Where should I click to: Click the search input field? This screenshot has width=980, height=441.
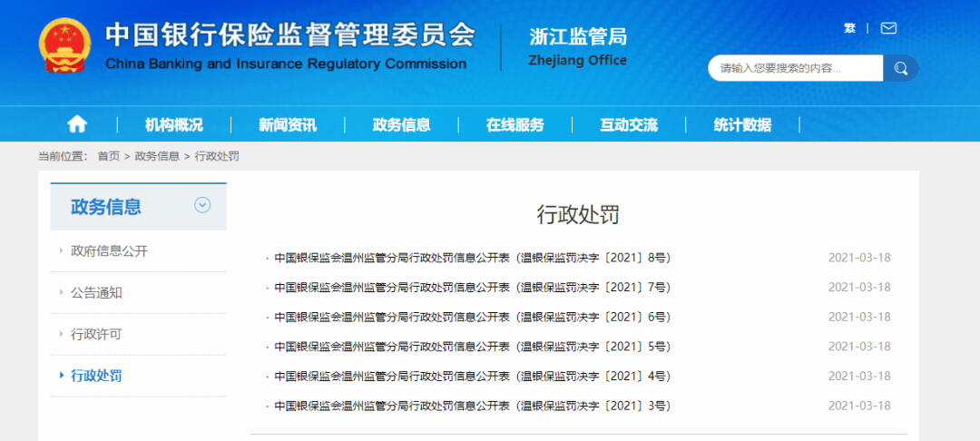[797, 68]
